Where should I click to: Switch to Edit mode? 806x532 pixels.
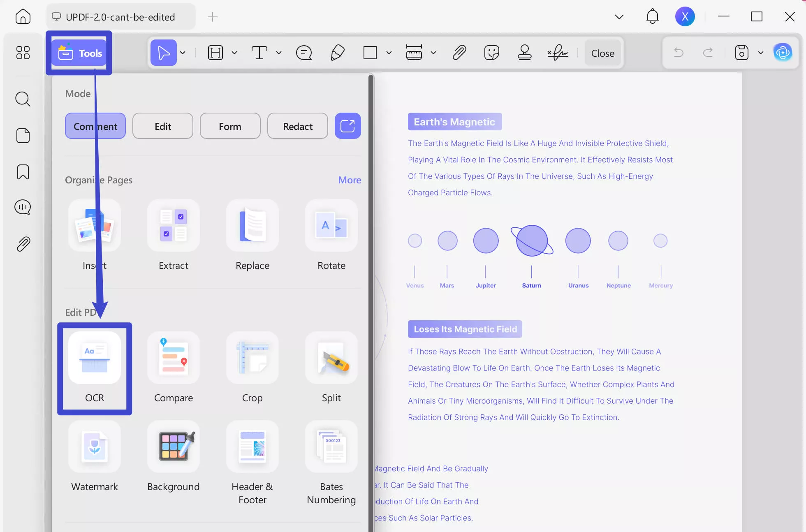coord(162,126)
